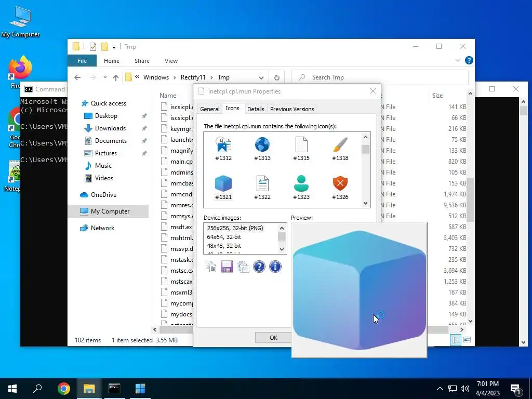This screenshot has height=399, width=532.
Task: Go back with the Explorer back arrow
Action: click(x=77, y=78)
